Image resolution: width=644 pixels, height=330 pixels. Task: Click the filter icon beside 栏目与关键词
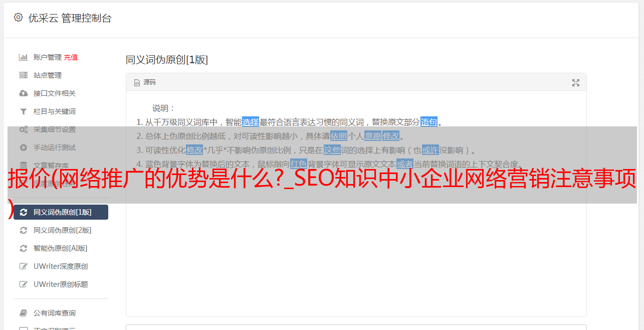click(23, 111)
